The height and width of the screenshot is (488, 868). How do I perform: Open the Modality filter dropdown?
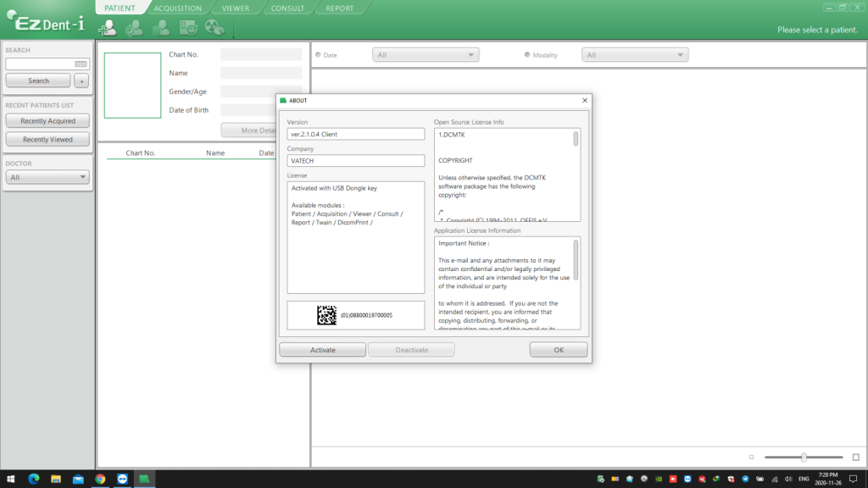(634, 55)
